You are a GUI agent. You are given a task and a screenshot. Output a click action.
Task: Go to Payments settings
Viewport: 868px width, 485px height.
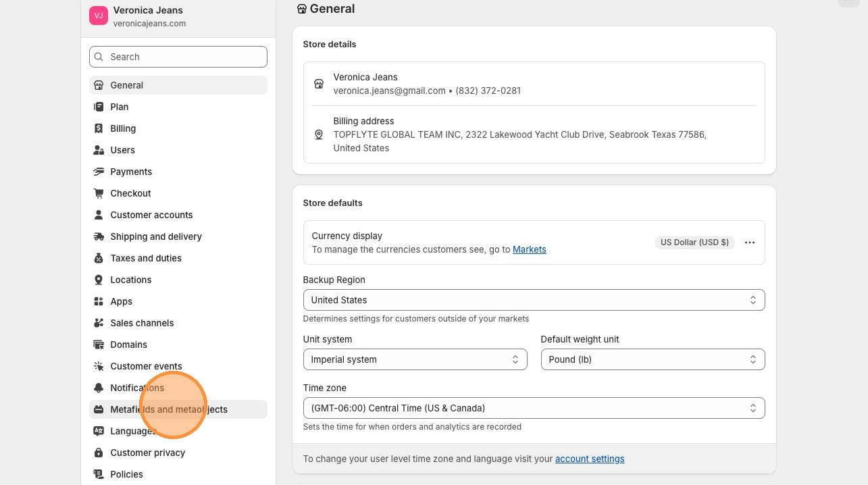coord(131,172)
